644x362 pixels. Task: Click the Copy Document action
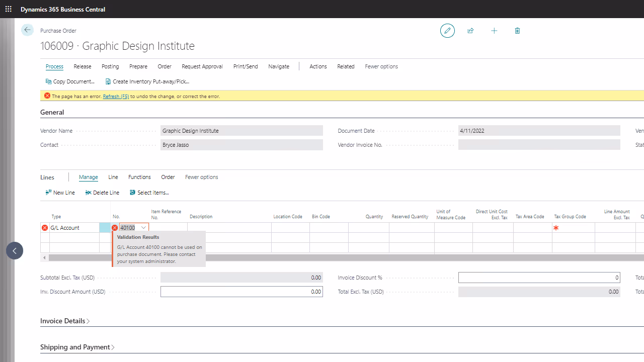pyautogui.click(x=70, y=81)
